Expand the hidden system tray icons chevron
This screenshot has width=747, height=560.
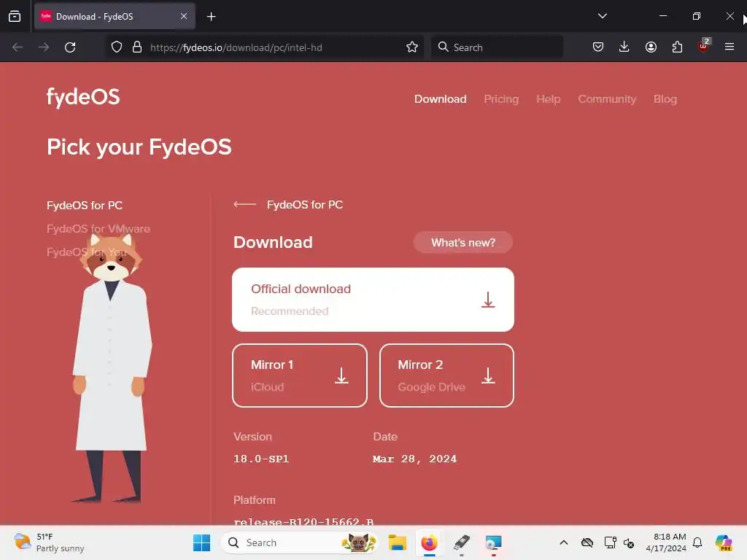(564, 542)
